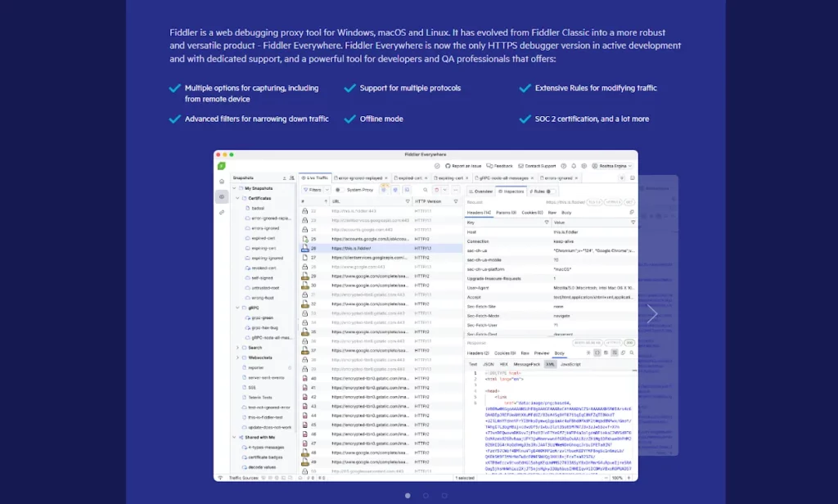
Task: Click the keep-alive header value
Action: click(x=561, y=241)
